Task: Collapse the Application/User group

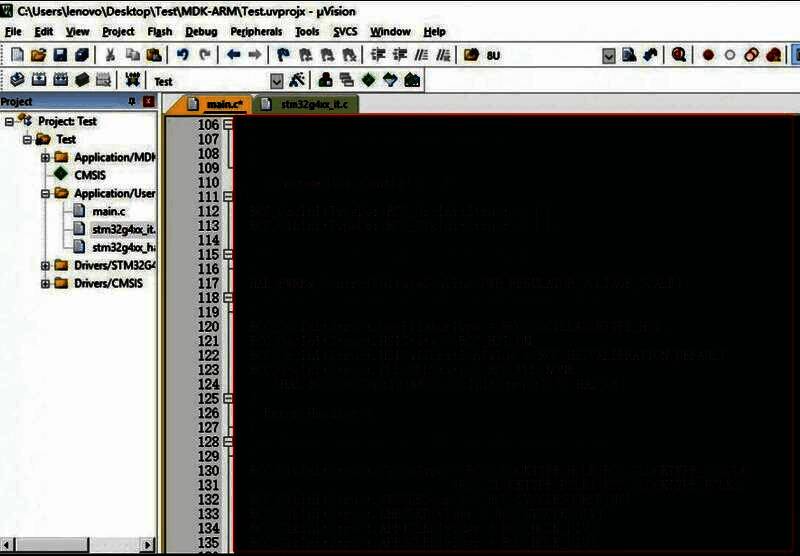Action: tap(45, 193)
